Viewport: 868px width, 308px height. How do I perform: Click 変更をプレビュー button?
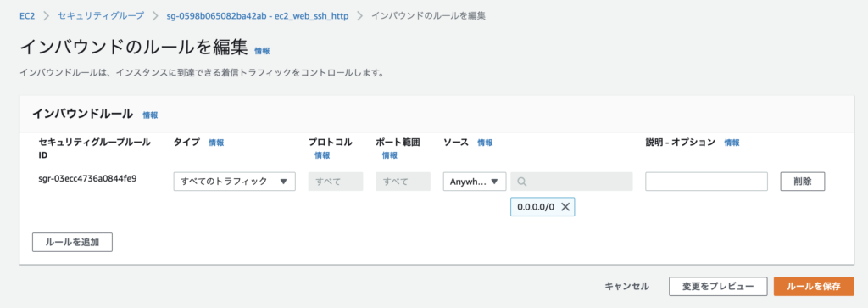[718, 287]
